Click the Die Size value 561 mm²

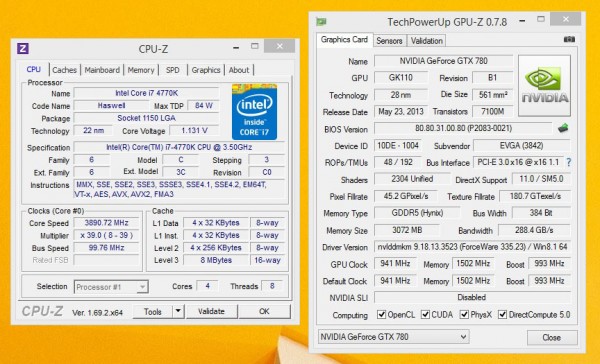[493, 95]
